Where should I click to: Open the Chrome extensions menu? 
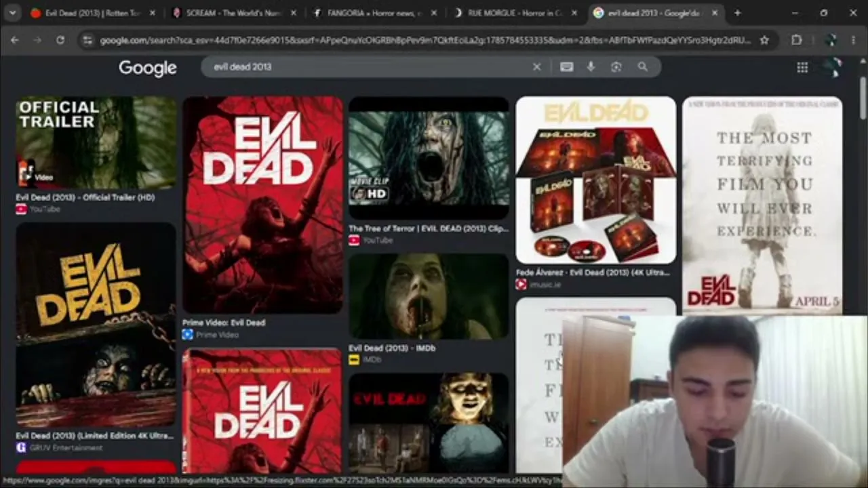click(797, 41)
